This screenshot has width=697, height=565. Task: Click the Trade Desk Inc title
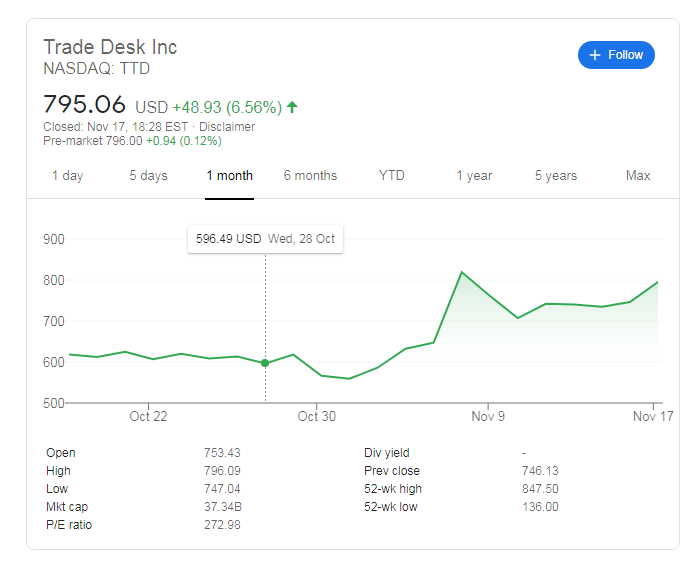coord(110,47)
